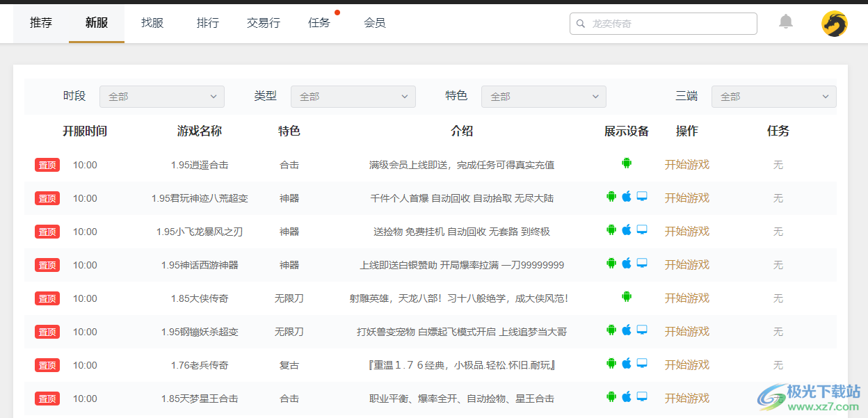
Task: Click 开始游戏 for 1.85大侠传奇
Action: [687, 298]
